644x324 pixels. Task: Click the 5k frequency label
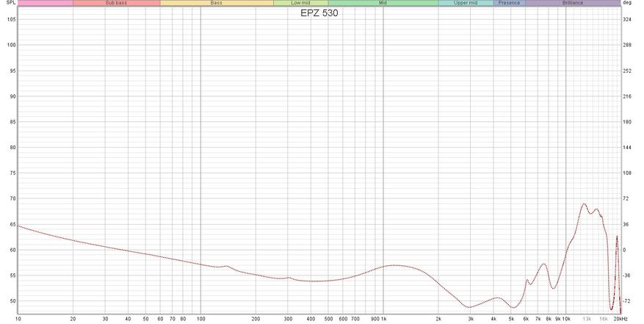coord(511,319)
